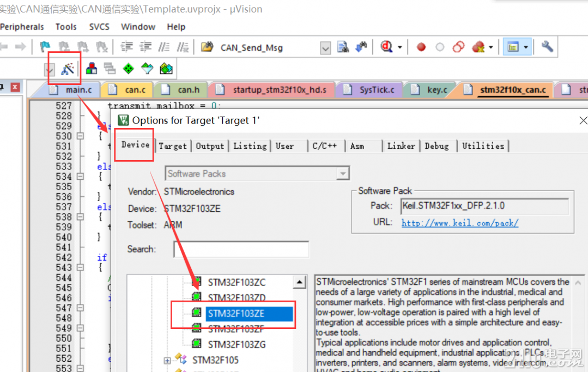Uncomment the selection icon

click(183, 47)
